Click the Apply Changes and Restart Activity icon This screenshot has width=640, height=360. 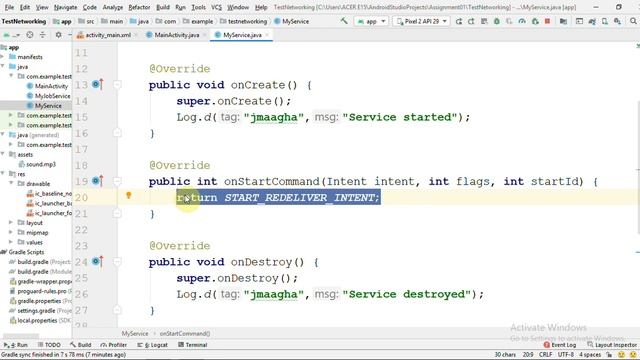click(x=471, y=21)
